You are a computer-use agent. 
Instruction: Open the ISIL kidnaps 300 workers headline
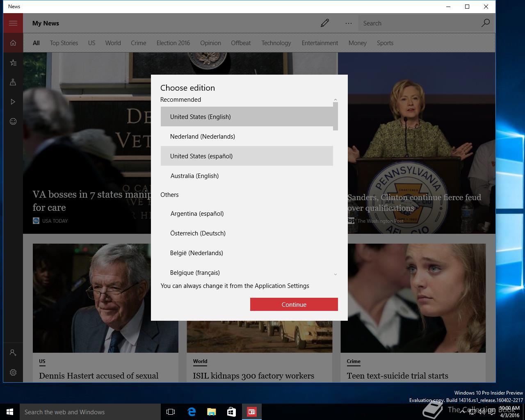(253, 376)
